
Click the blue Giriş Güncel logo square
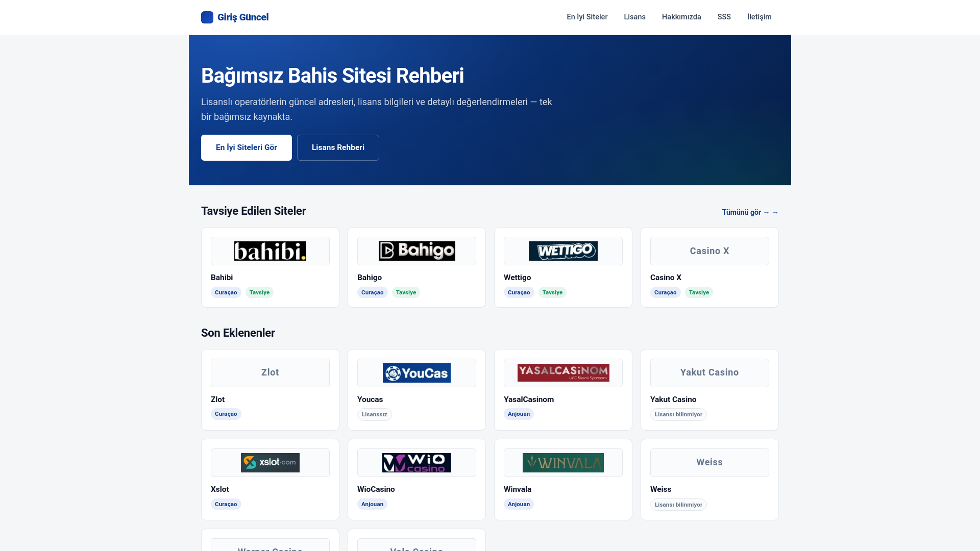pyautogui.click(x=207, y=17)
